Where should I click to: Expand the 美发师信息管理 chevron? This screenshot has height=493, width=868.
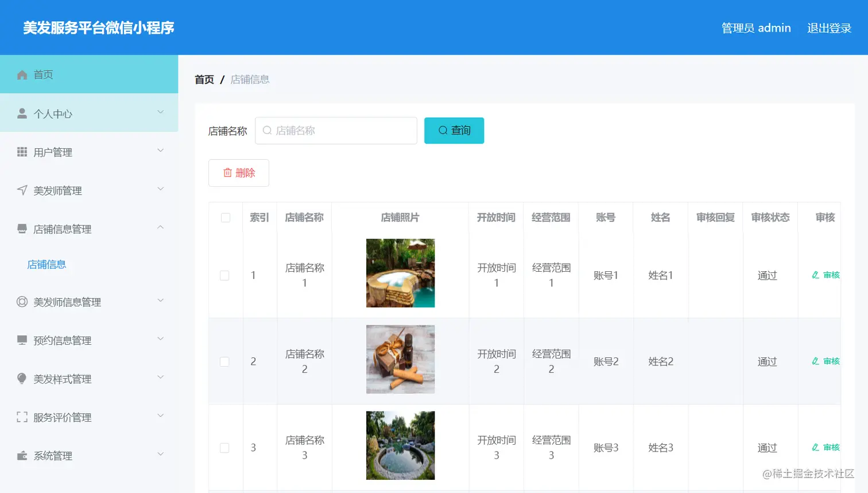pyautogui.click(x=161, y=301)
